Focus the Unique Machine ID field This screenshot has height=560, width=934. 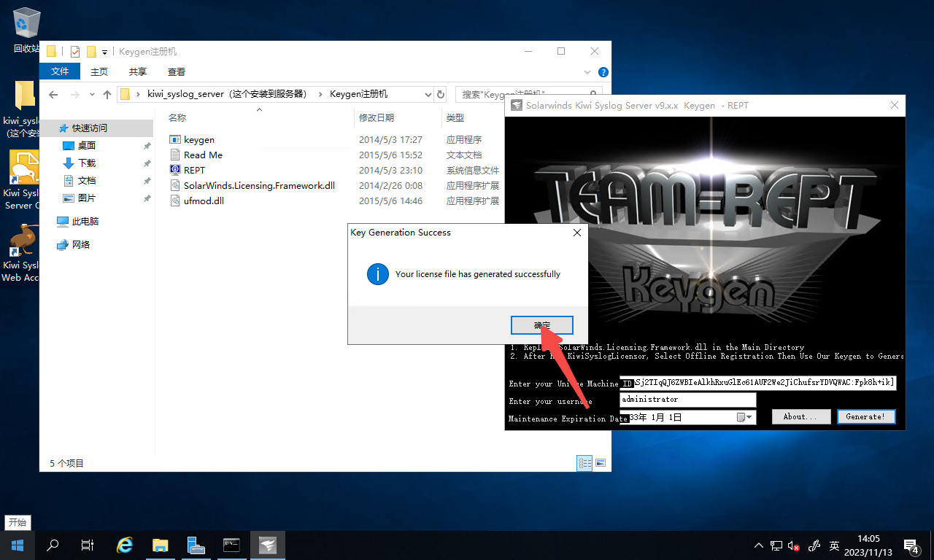(757, 383)
